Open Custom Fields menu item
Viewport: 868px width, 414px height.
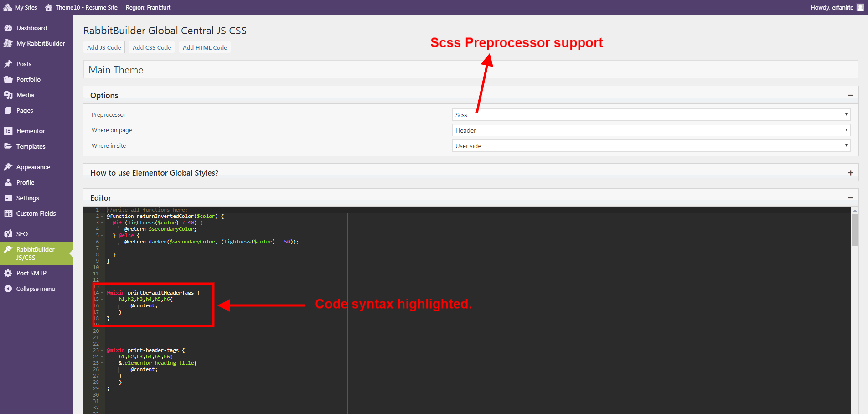(x=36, y=213)
